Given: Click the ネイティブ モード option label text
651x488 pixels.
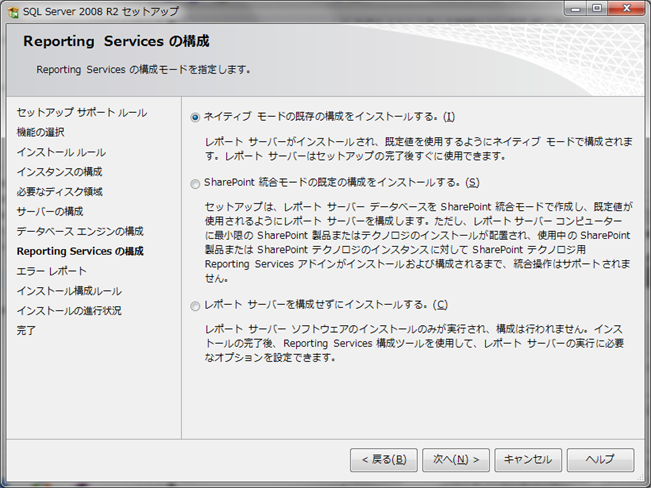Looking at the screenshot, I should (x=329, y=117).
